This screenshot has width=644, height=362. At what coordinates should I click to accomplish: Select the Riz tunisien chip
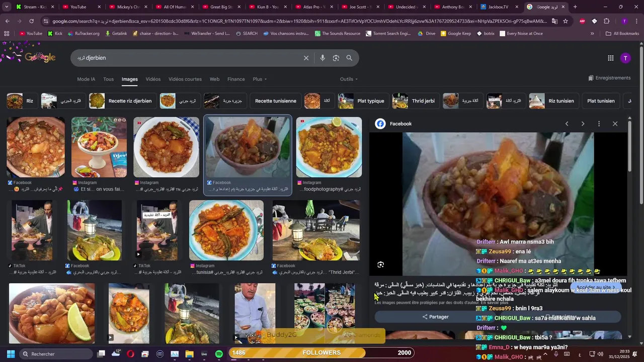(x=553, y=101)
